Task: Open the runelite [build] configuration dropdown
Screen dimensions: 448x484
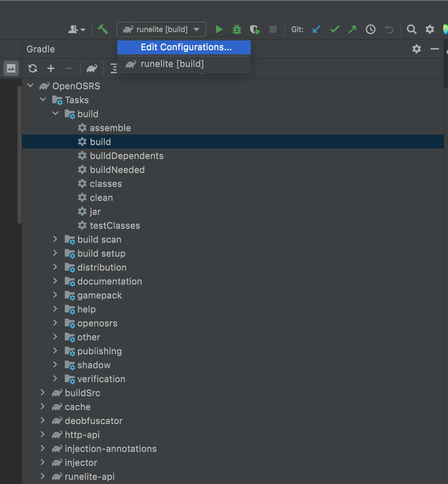Action: tap(161, 30)
